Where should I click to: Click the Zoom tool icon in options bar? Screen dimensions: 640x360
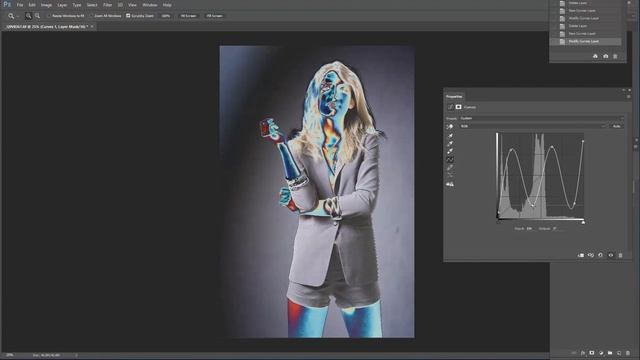pos(11,16)
